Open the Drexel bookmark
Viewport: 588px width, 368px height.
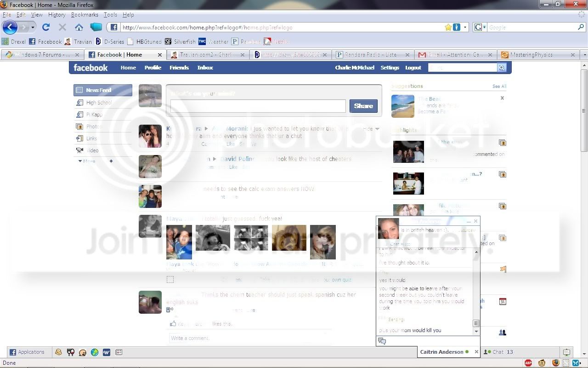14,41
